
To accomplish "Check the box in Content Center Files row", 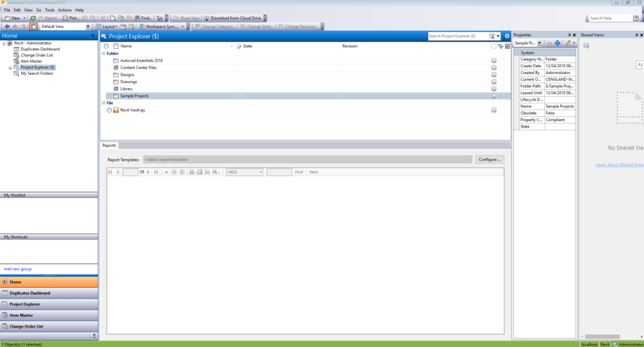I will 494,68.
